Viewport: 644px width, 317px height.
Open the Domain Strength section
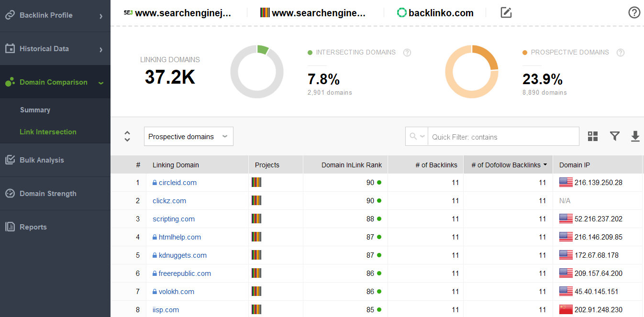click(55, 194)
